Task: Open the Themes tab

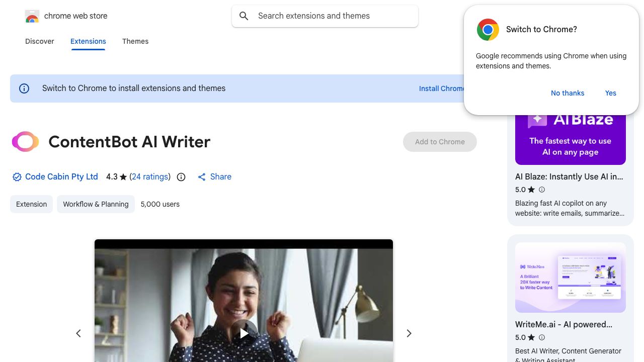Action: (x=135, y=41)
